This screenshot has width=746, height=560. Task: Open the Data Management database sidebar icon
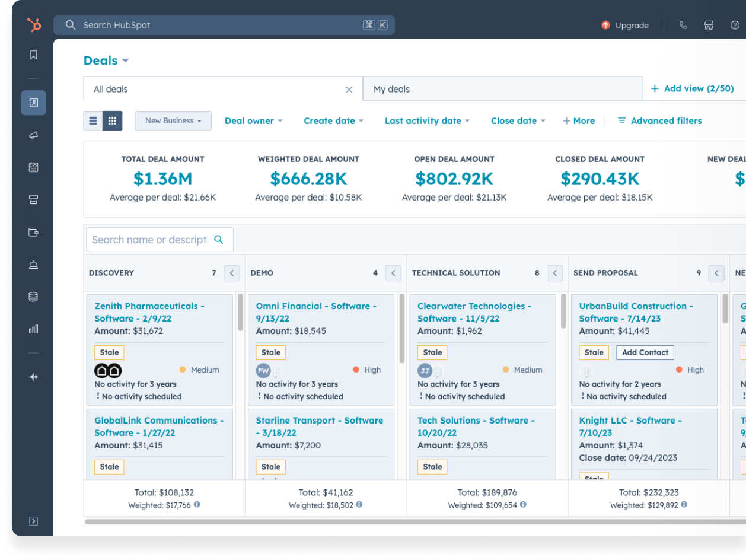pyautogui.click(x=34, y=297)
